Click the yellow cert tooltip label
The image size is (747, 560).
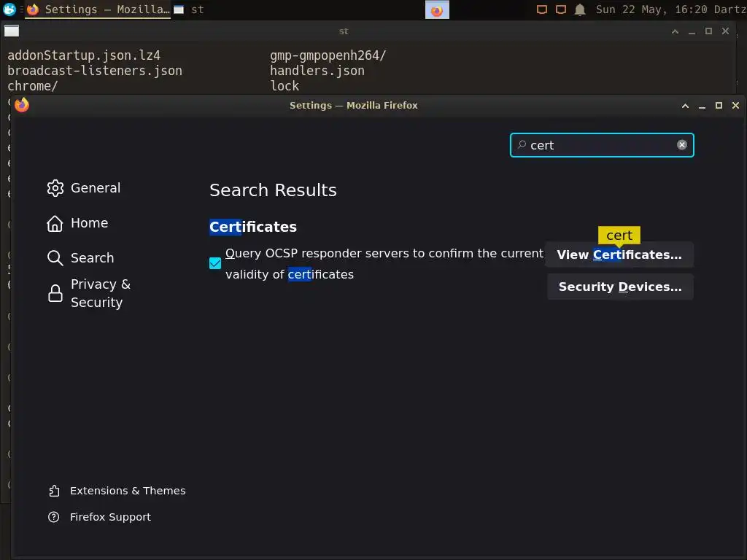point(619,236)
